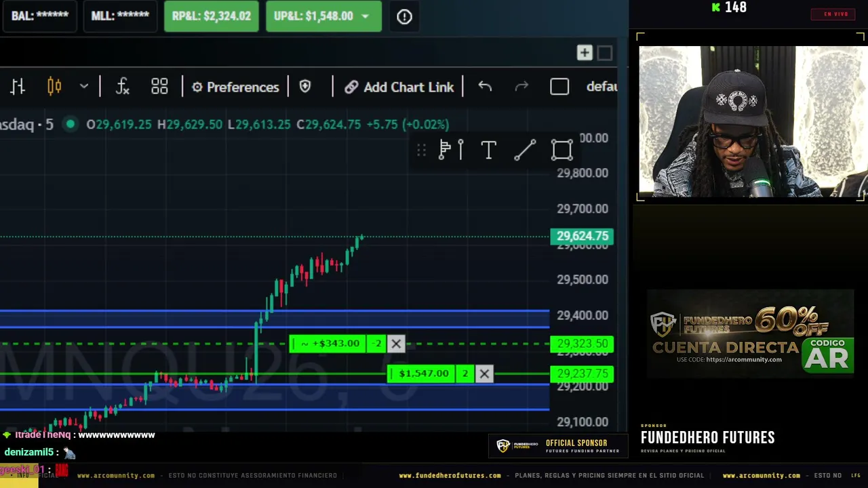Click the 2 quantity on position line
This screenshot has height=488, width=868.
tap(466, 373)
